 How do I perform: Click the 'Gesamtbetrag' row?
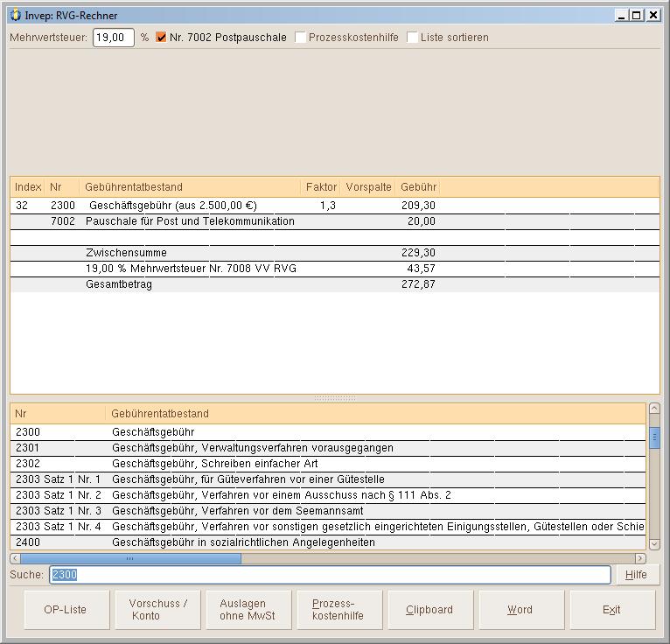(335, 284)
